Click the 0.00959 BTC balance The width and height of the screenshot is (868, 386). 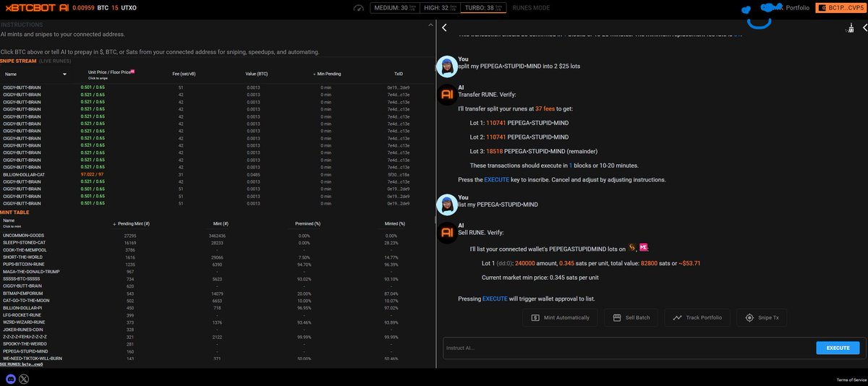tap(90, 7)
